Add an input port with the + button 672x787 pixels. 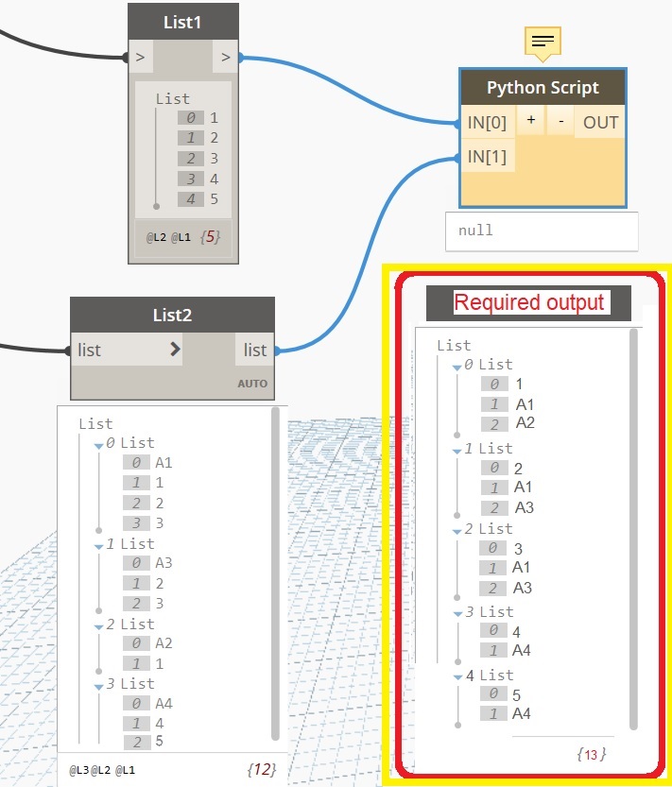(x=531, y=121)
